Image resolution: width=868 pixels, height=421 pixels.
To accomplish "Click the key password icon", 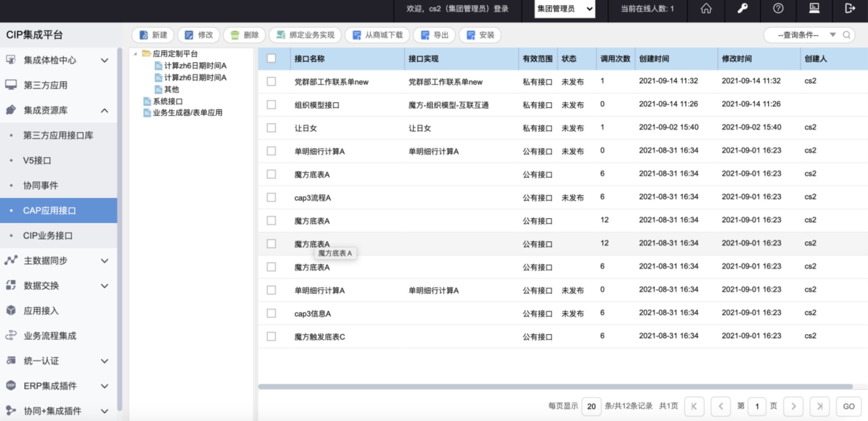I will [743, 9].
